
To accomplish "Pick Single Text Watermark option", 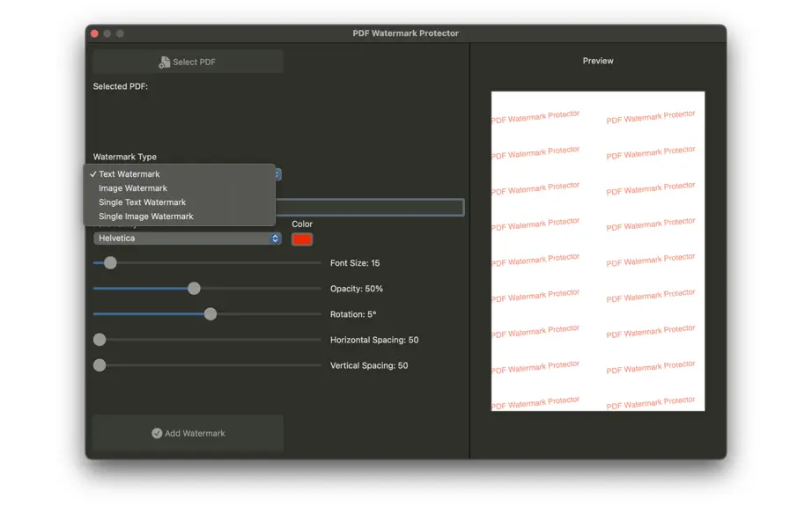I will point(179,202).
